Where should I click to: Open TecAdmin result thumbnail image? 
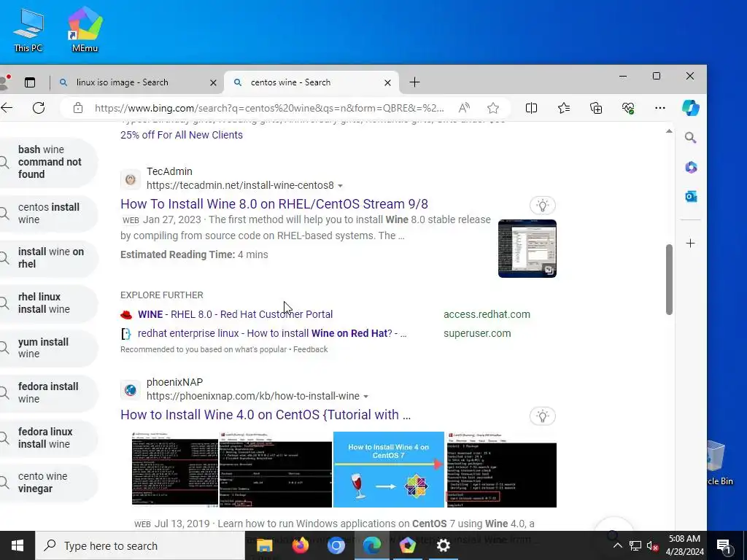coord(527,249)
